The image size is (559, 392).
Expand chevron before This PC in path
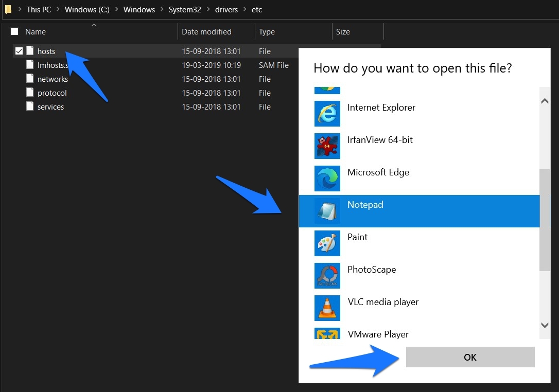[20, 10]
